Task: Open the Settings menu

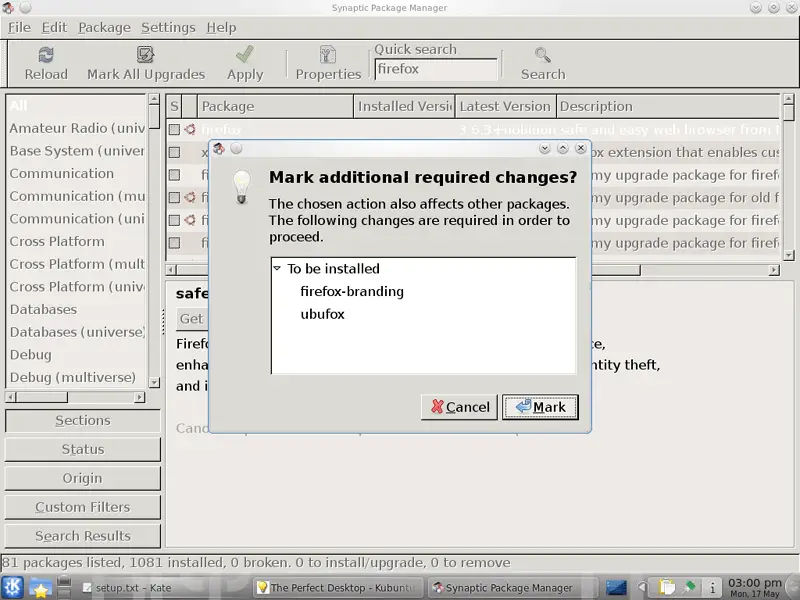Action: click(168, 28)
